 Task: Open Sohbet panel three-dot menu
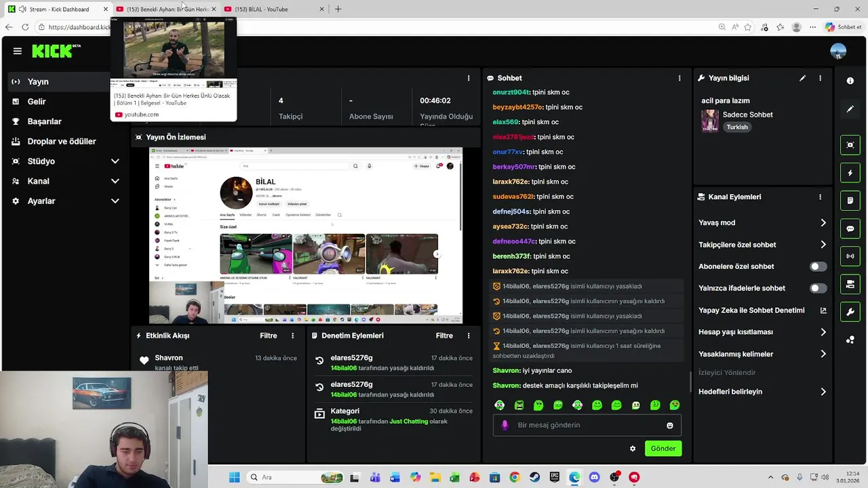click(679, 78)
